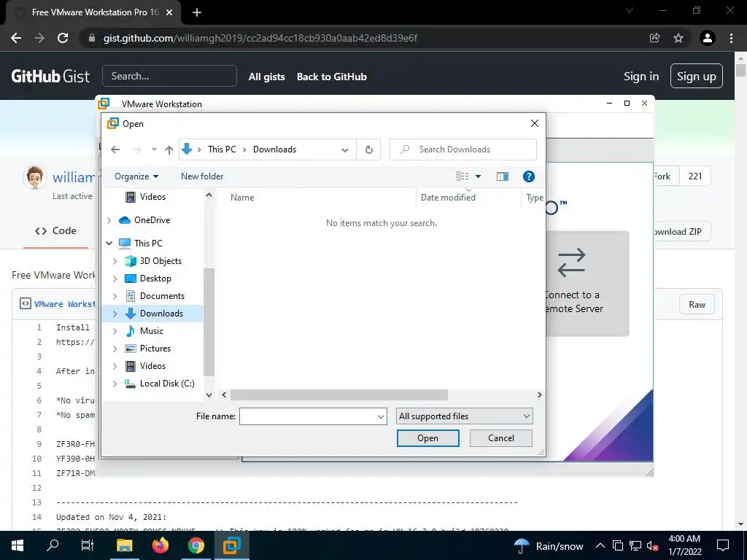Open the view options dropdown arrow
Image resolution: width=747 pixels, height=560 pixels.
click(479, 176)
